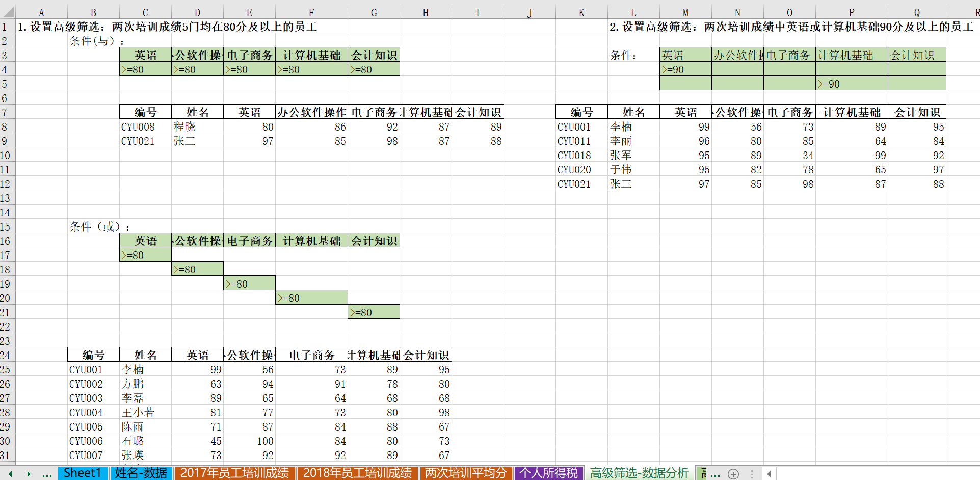Select the 高级筛选-数据分析 sheet tab

[x=639, y=473]
